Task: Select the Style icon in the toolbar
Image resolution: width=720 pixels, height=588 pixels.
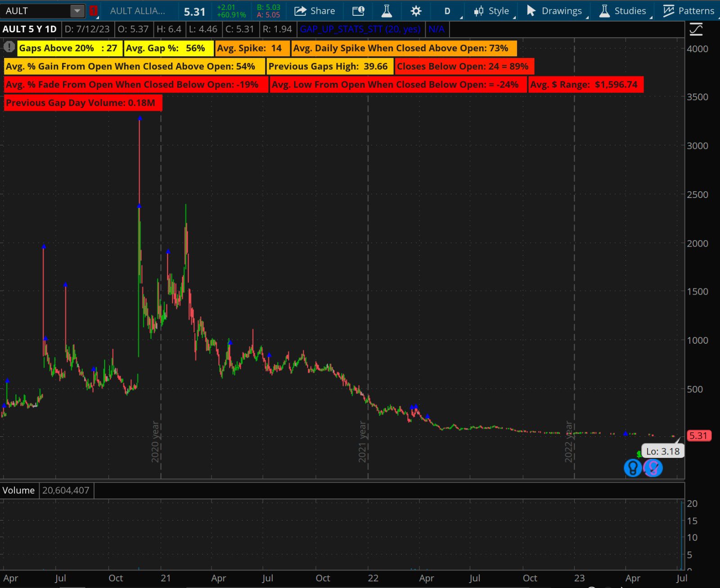Action: tap(479, 11)
